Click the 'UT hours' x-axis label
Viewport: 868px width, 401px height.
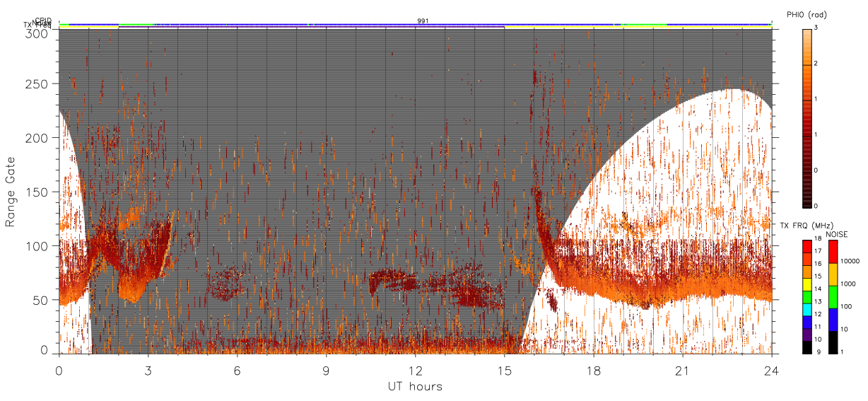[x=414, y=386]
